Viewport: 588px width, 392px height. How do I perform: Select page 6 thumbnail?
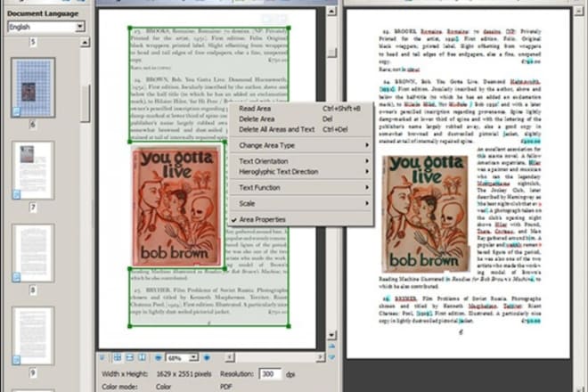click(x=33, y=87)
